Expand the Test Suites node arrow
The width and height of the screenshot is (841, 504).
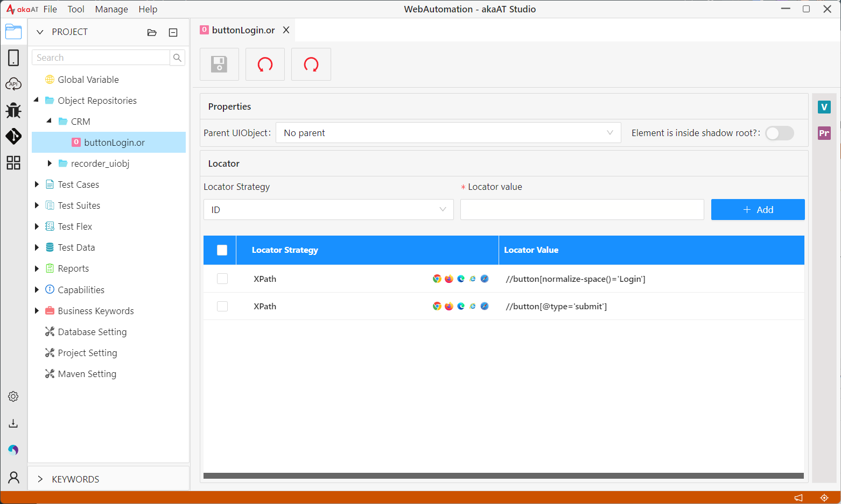pos(37,205)
